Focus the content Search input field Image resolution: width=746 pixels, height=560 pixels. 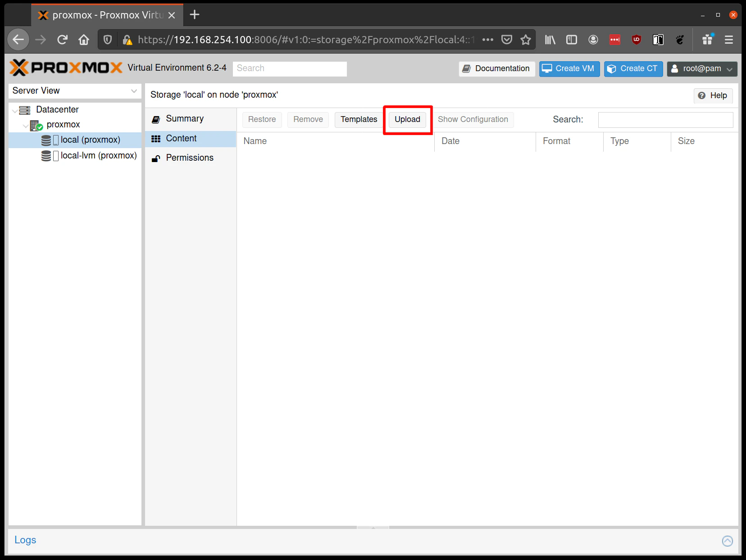665,120
